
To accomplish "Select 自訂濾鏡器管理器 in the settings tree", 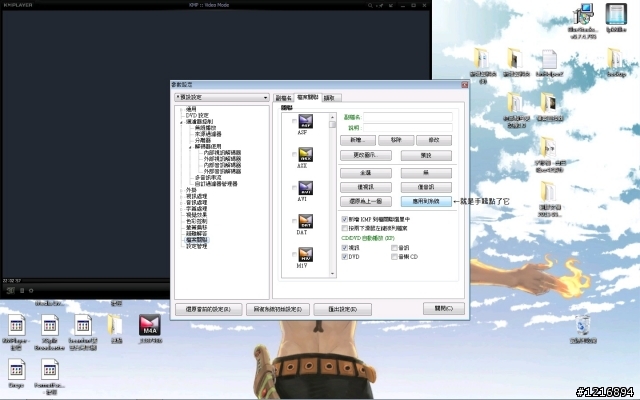I will pyautogui.click(x=216, y=184).
